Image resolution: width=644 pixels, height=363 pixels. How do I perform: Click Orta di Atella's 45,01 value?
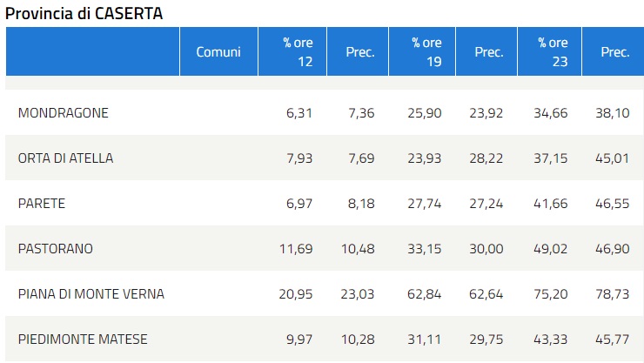[614, 158]
